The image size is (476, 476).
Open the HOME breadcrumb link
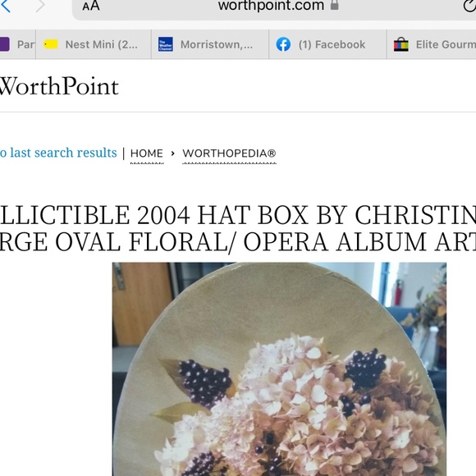[x=147, y=153]
